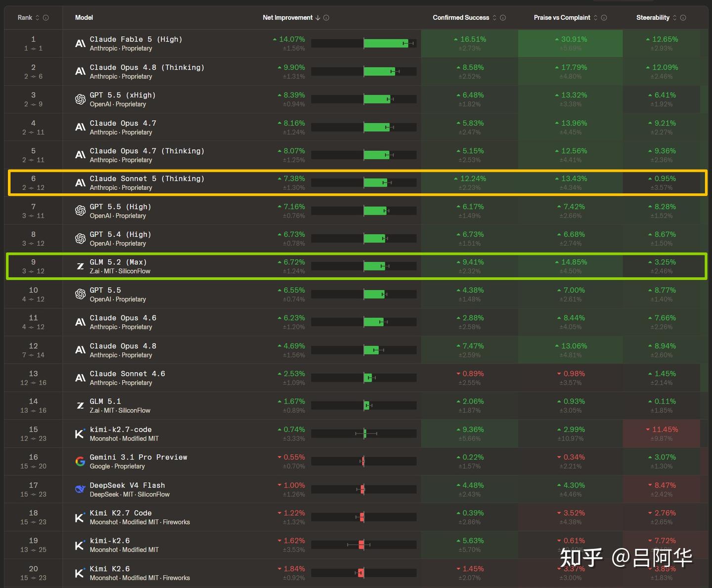Screen dimensions: 712x588
Task: Select the model name "Claude Fable 5 (High)"
Action: (136, 40)
